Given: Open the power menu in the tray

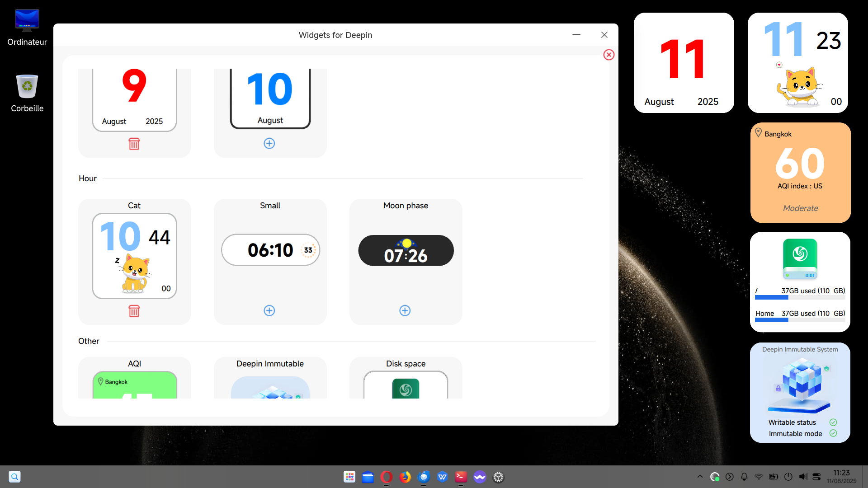Looking at the screenshot, I should pos(788,477).
